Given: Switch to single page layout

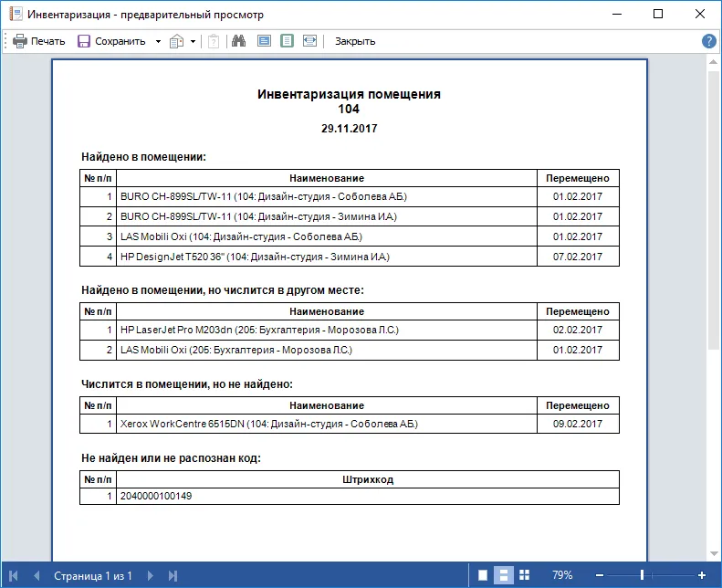Looking at the screenshot, I should point(483,575).
